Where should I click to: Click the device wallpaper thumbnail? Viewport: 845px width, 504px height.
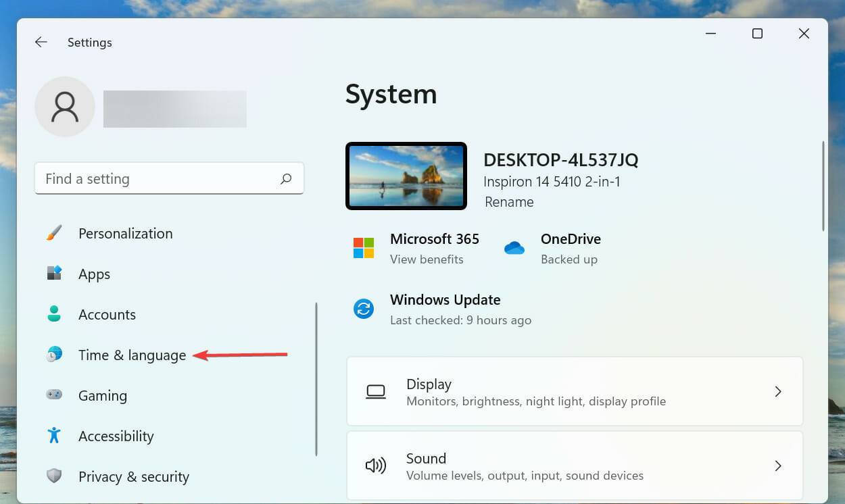pos(406,176)
